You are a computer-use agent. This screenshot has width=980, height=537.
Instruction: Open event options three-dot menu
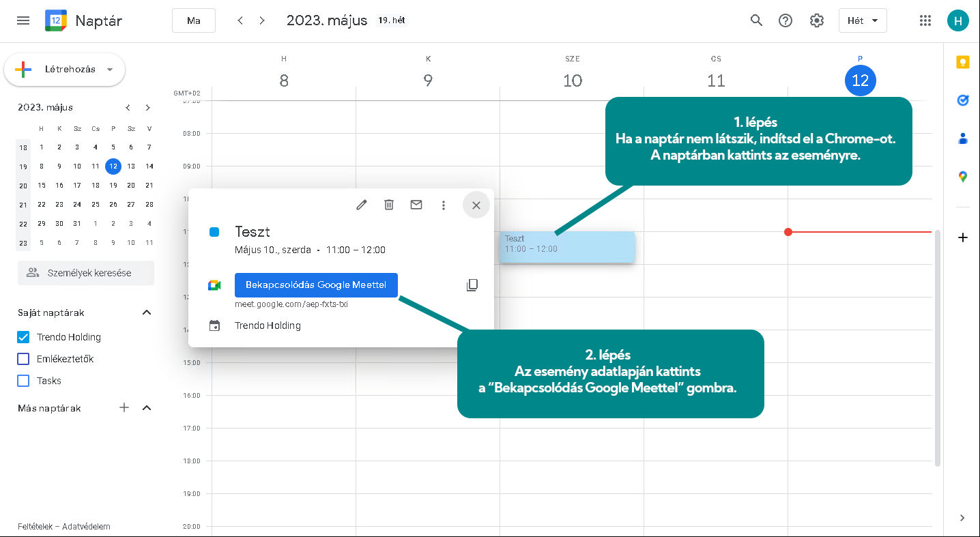coord(444,205)
